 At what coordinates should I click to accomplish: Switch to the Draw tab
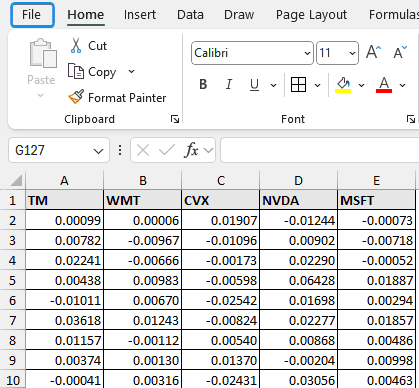(x=239, y=15)
